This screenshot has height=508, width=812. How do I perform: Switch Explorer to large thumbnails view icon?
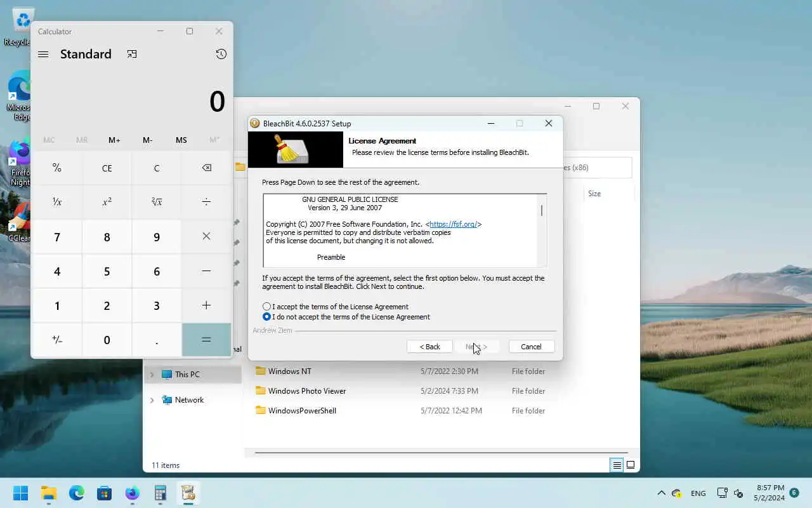pyautogui.click(x=631, y=465)
